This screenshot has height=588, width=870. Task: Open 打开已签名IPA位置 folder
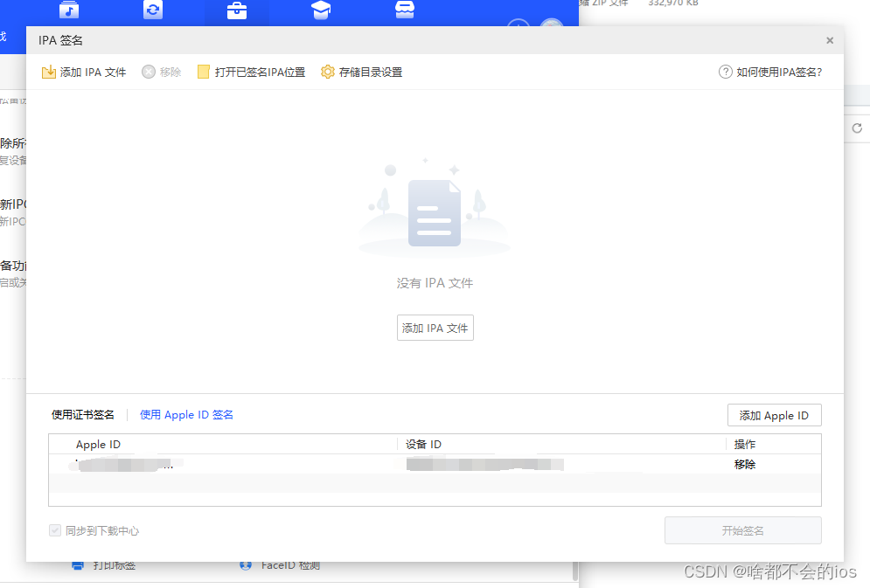pyautogui.click(x=251, y=72)
